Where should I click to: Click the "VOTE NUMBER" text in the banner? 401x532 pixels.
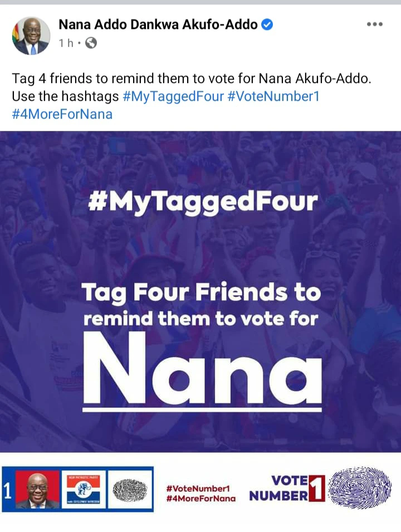pyautogui.click(x=278, y=488)
